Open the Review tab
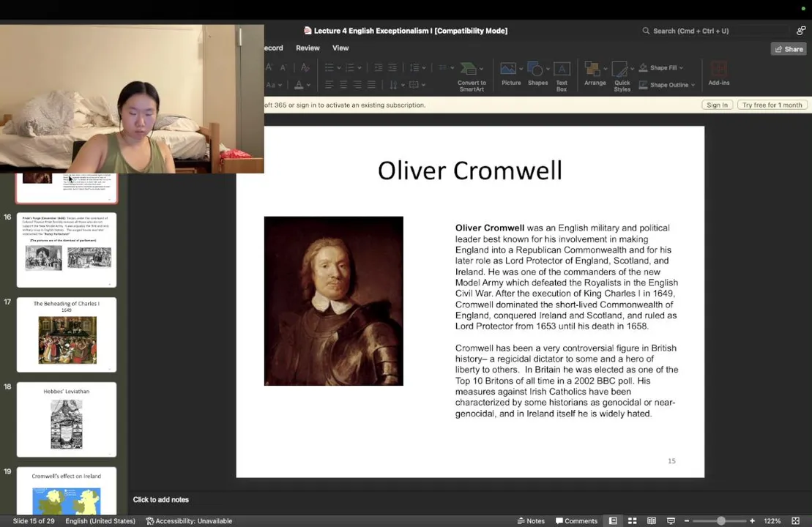Screen dimensions: 812x527 pyautogui.click(x=308, y=48)
